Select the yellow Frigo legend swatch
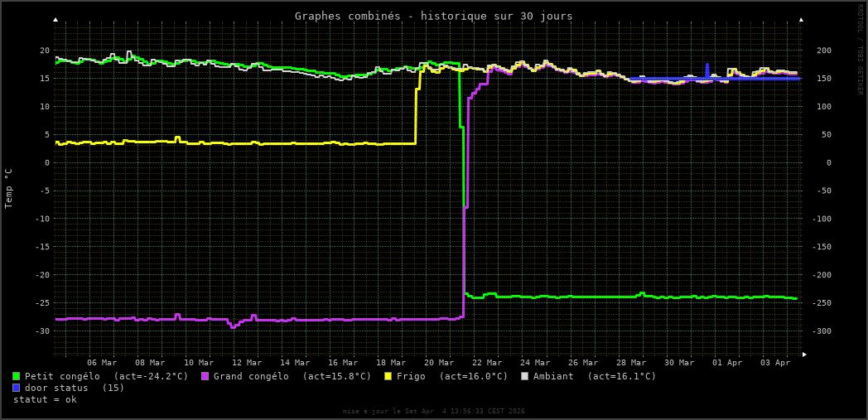This screenshot has width=868, height=420. click(388, 376)
